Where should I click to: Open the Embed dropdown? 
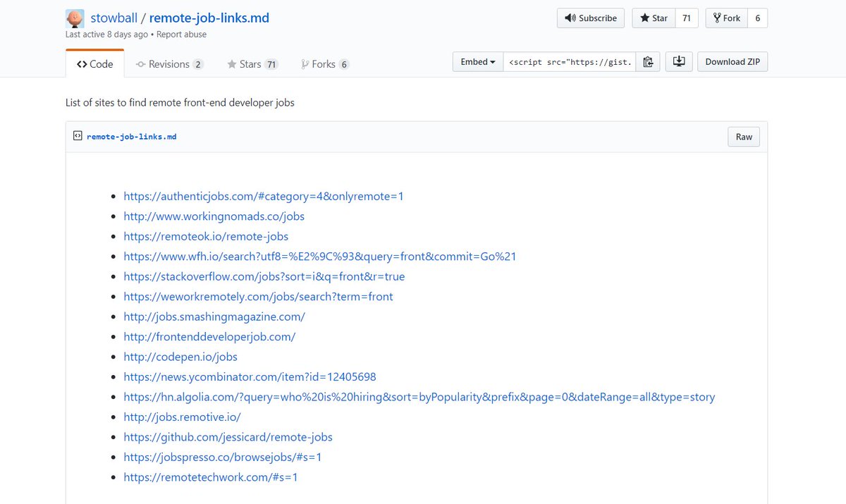pos(478,62)
